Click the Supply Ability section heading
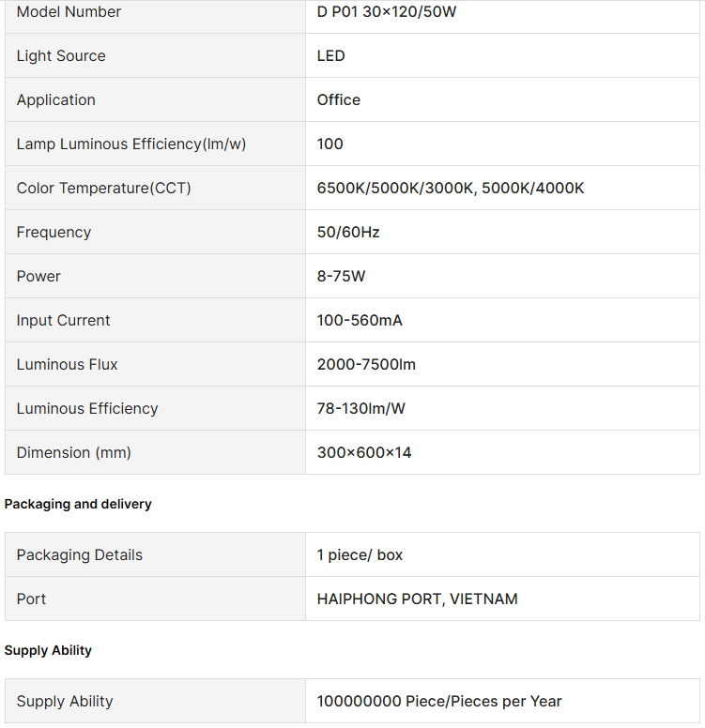Image resolution: width=705 pixels, height=728 pixels. tap(48, 650)
